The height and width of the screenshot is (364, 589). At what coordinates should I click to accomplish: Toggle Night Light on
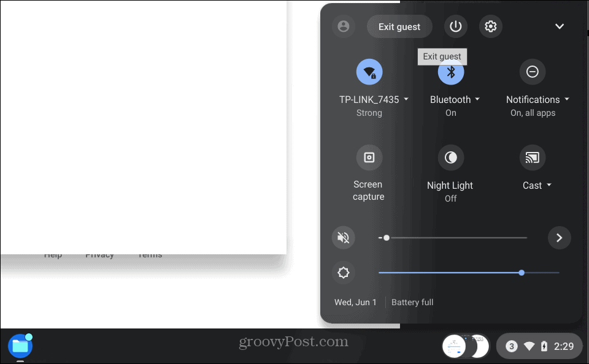tap(450, 157)
